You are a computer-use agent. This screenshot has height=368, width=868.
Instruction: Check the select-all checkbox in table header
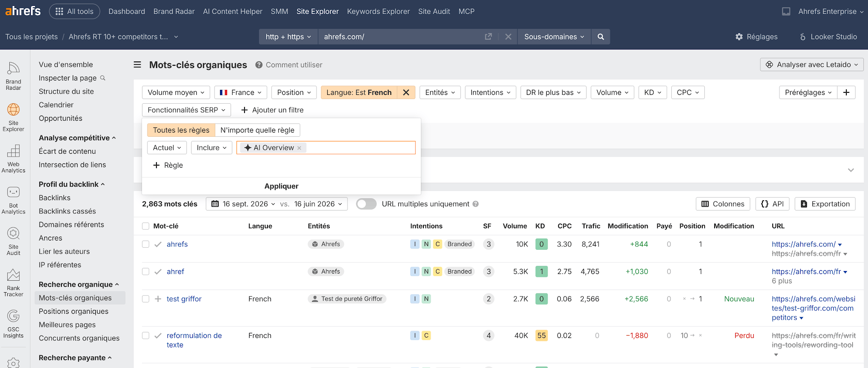[145, 226]
